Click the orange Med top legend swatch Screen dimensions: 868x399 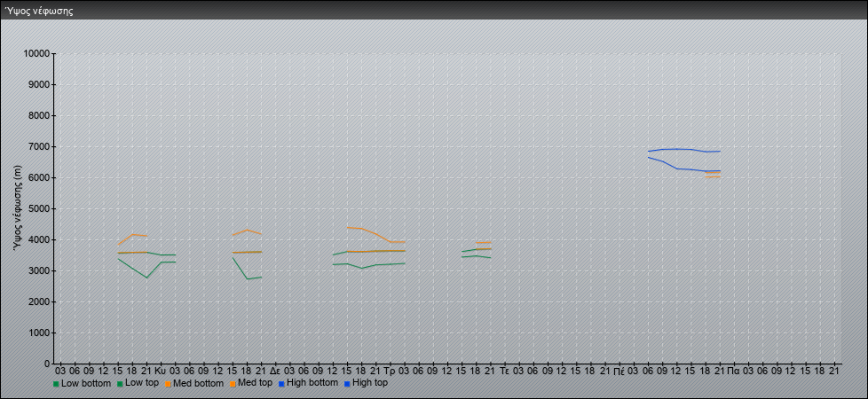(233, 384)
